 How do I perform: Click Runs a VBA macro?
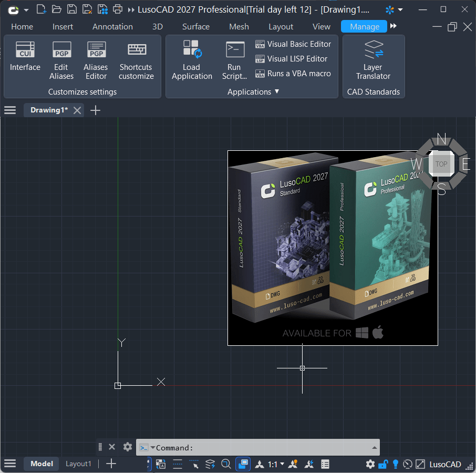(x=293, y=74)
